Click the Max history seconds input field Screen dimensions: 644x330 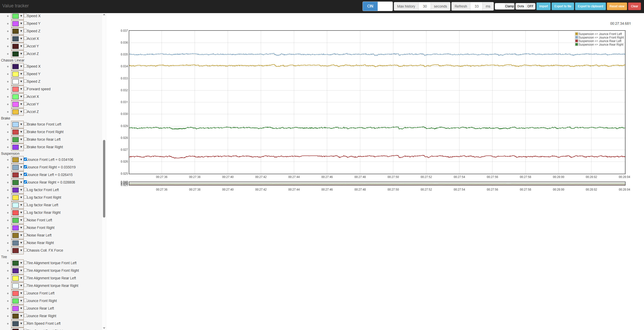tap(425, 6)
